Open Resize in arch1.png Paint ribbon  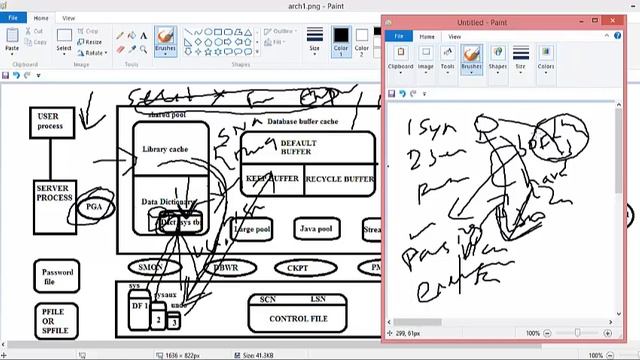pos(90,42)
